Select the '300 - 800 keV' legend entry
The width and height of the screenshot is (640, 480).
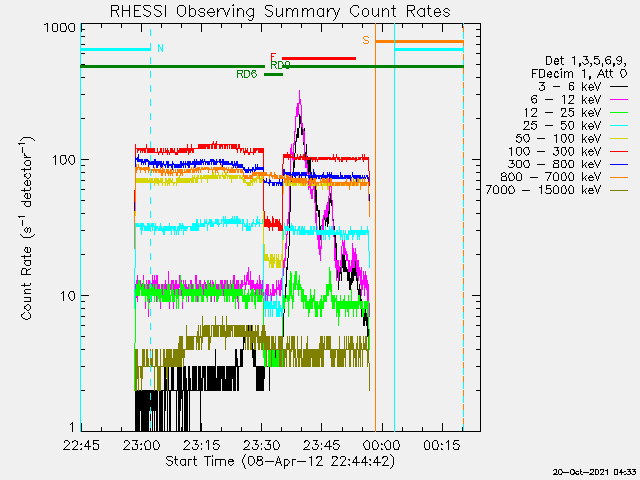(555, 164)
